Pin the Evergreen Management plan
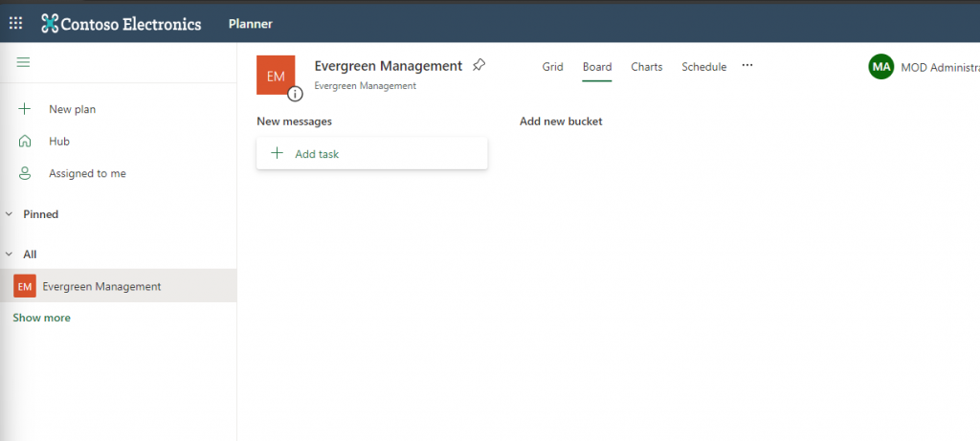Viewport: 980px width, 441px height. 479,66
